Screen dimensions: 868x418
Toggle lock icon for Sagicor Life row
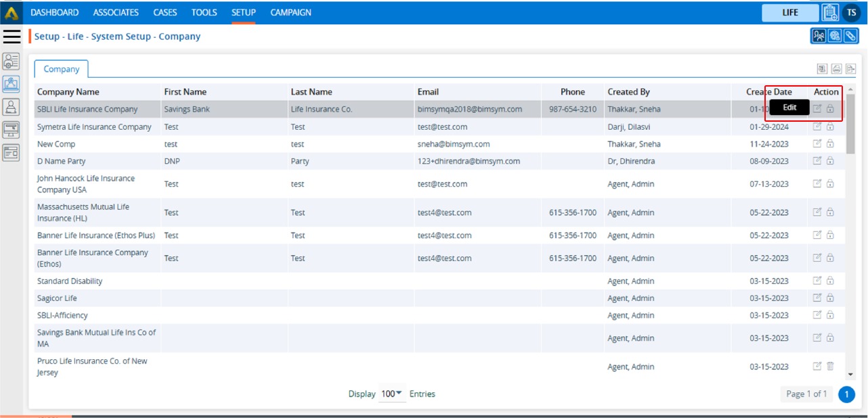[x=830, y=298]
